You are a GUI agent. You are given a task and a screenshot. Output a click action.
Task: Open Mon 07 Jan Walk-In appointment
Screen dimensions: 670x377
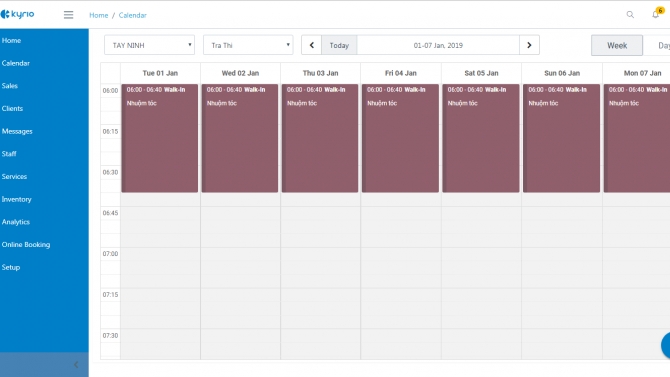pyautogui.click(x=637, y=138)
